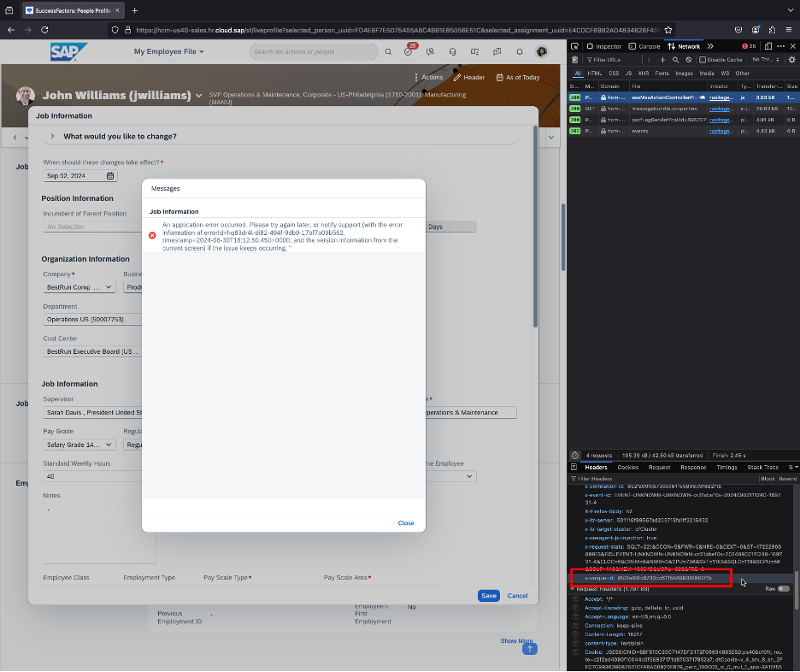Open My Employee File dropdown menu

pos(169,51)
